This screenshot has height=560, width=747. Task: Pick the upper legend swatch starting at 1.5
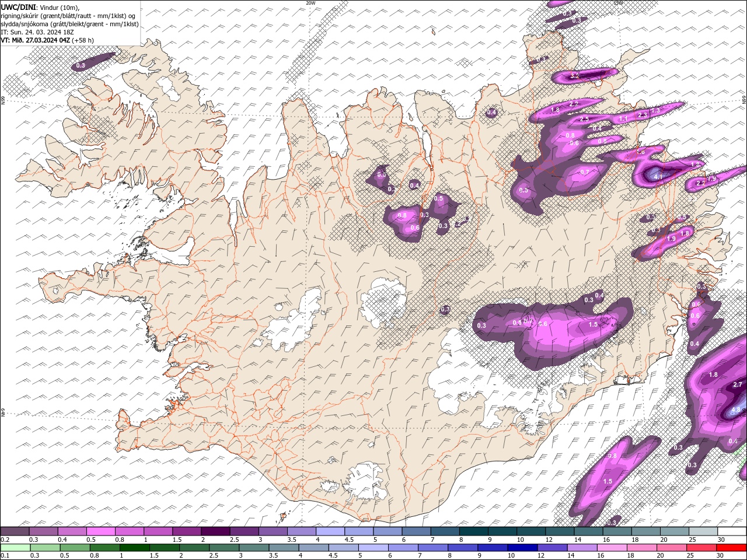(187, 531)
